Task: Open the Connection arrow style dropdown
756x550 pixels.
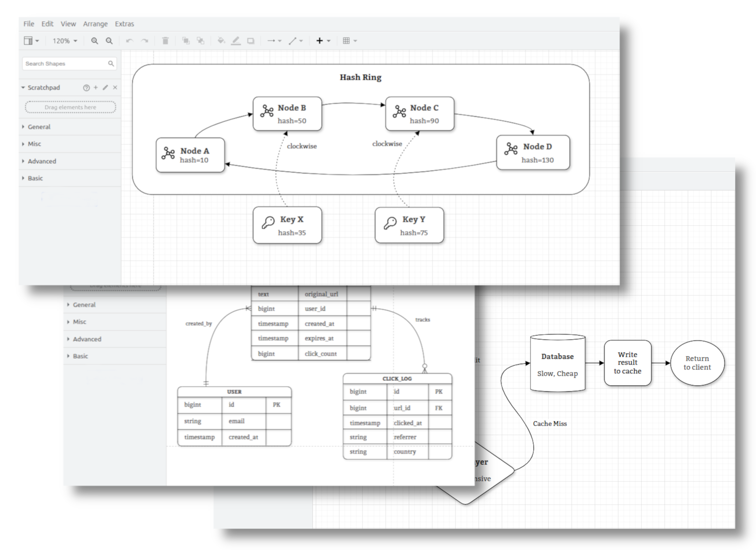Action: (x=274, y=41)
